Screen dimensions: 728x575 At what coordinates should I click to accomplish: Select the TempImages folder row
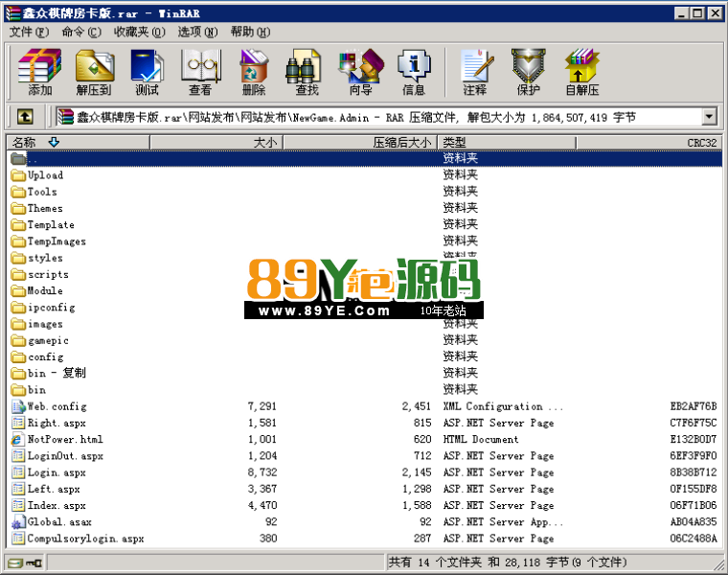(x=364, y=241)
